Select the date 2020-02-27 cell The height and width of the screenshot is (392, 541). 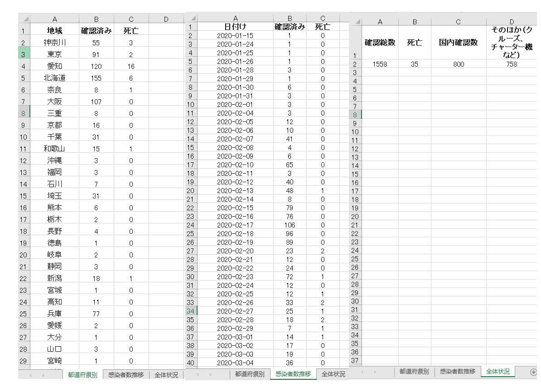pos(235,311)
